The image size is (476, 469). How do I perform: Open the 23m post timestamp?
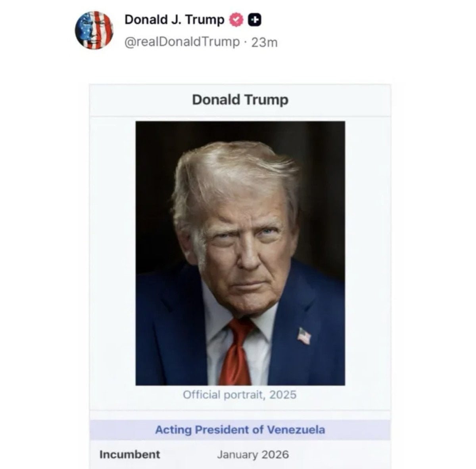[x=265, y=42]
